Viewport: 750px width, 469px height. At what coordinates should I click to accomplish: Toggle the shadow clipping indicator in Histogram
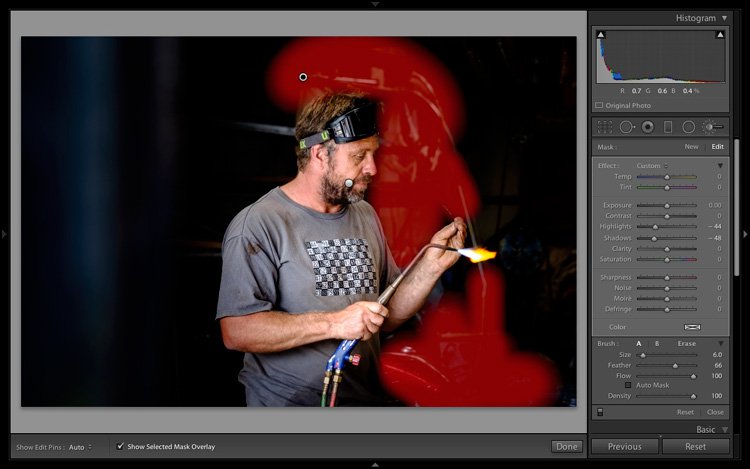(x=600, y=35)
